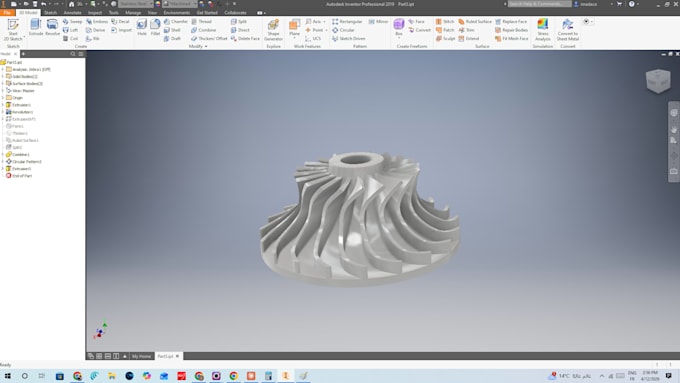This screenshot has height=383, width=680.
Task: Open the Windows Start menu
Action: click(x=7, y=376)
